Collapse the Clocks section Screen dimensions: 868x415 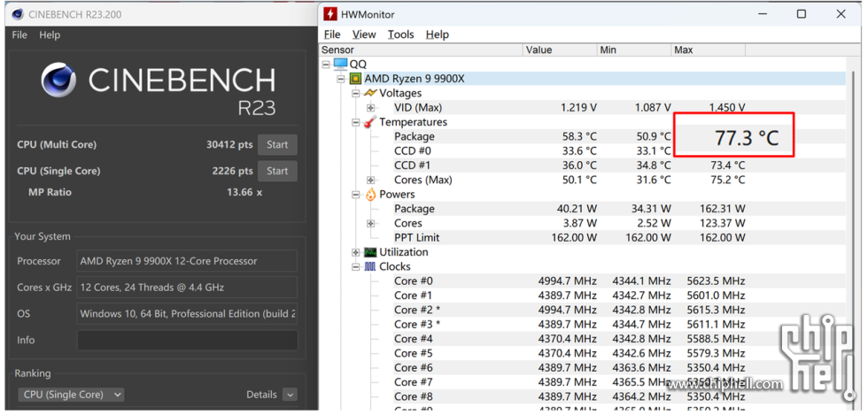coord(356,266)
